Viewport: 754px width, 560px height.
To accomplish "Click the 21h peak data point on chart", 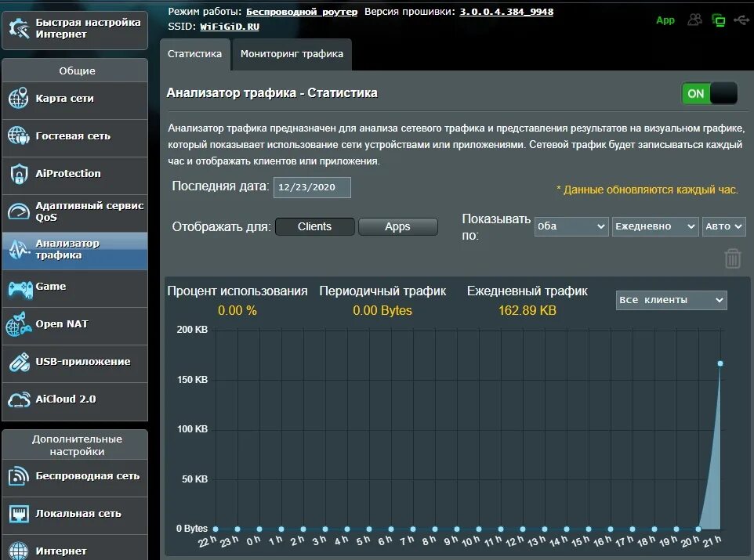I will [720, 363].
